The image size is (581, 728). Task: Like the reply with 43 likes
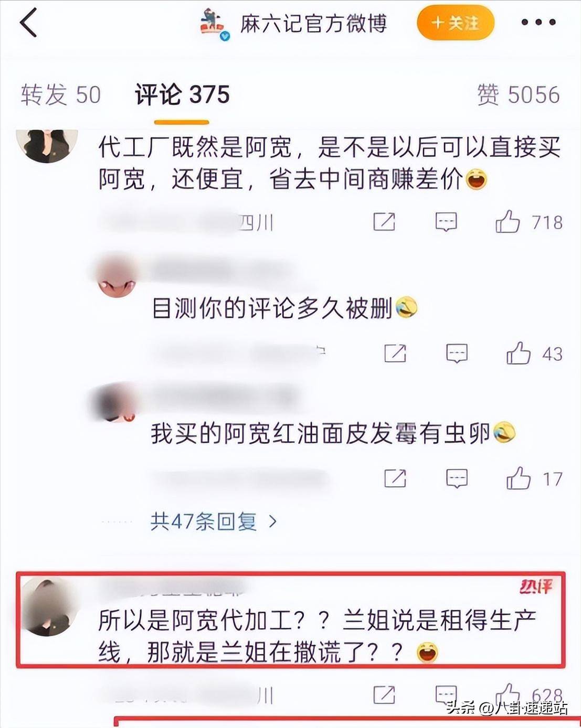(519, 353)
